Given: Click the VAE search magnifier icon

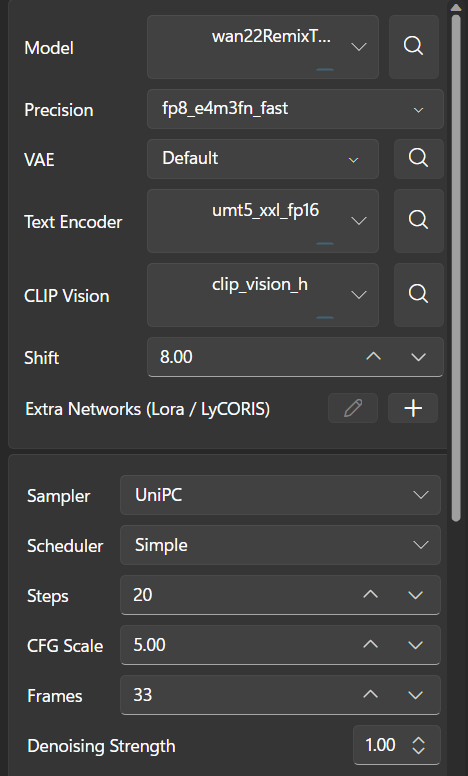Looking at the screenshot, I should point(419,159).
